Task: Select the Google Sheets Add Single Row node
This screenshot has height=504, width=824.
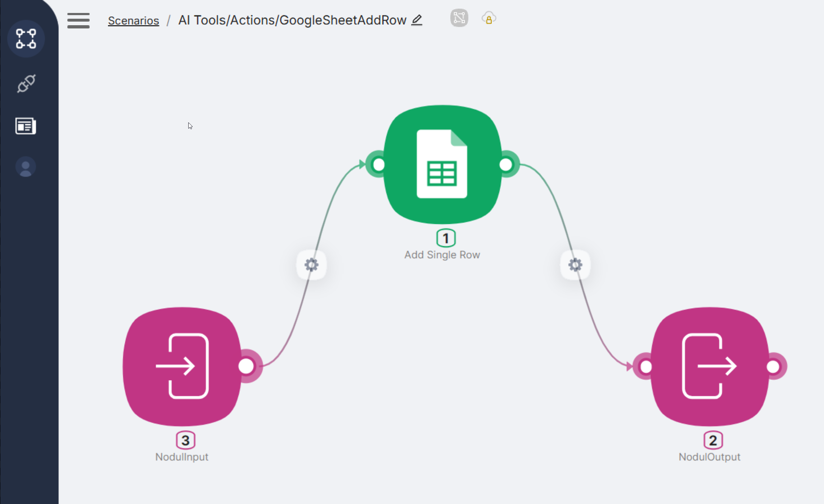Action: click(442, 164)
